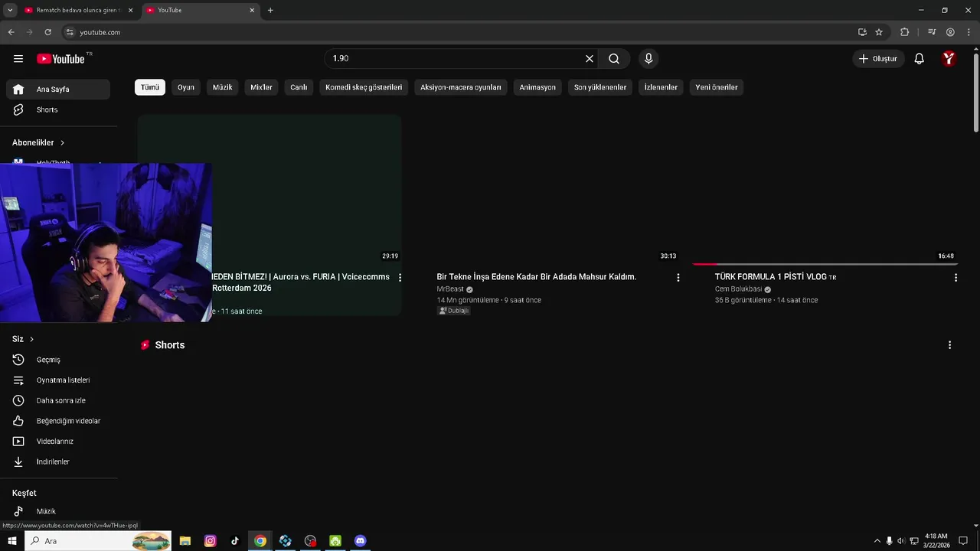Open Instagram from the taskbar
Viewport: 980px width, 551px height.
pos(210,541)
